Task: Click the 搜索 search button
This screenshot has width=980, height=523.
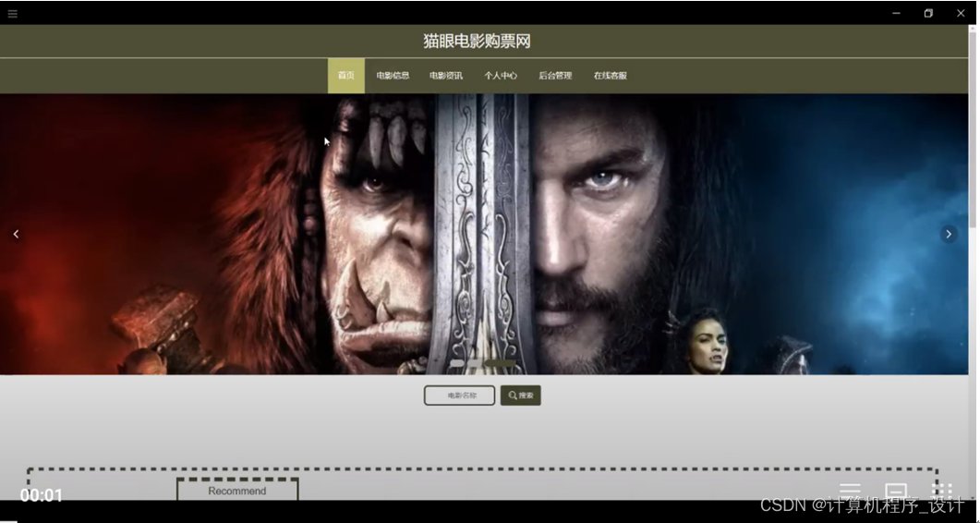Action: tap(521, 395)
